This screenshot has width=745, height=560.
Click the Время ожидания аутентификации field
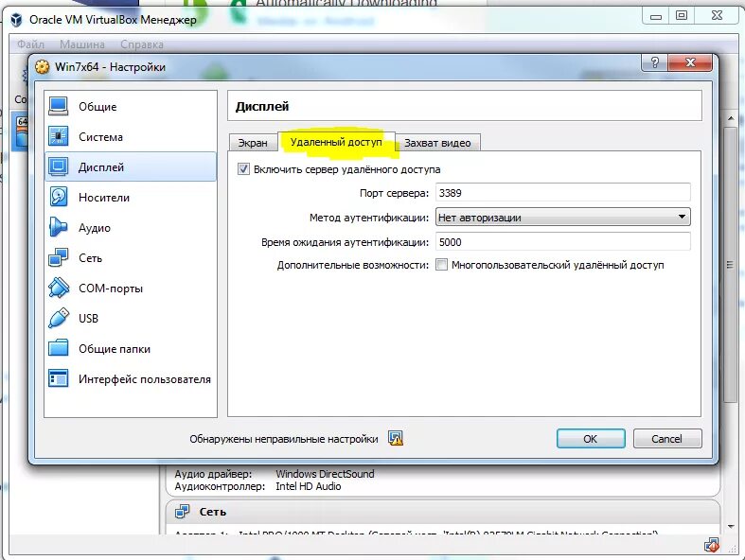coord(562,242)
